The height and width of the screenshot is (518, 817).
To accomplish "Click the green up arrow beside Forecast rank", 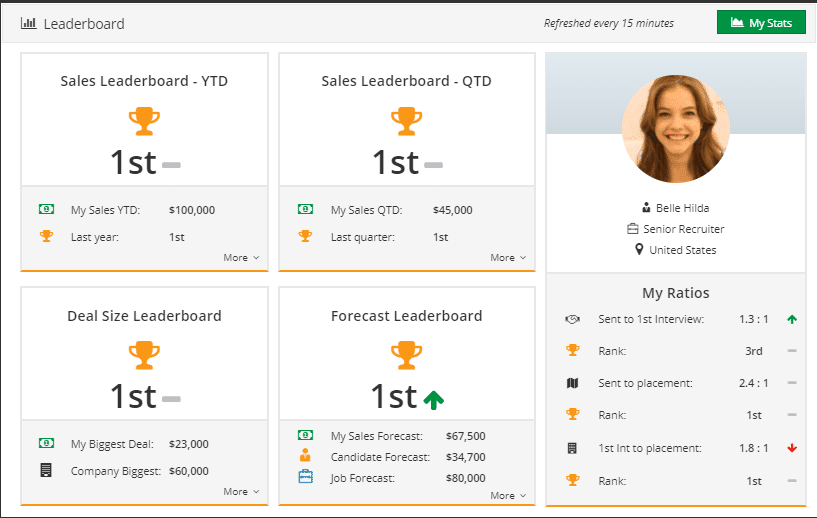I will (x=433, y=399).
